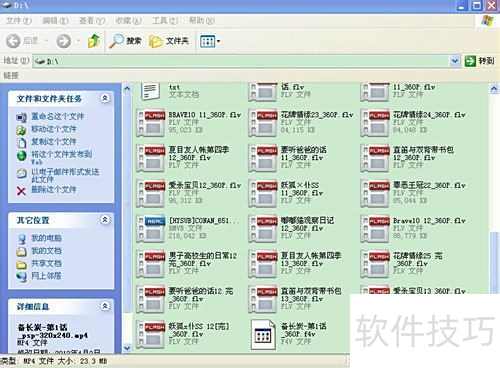Open the 搜索 search tool

click(x=125, y=41)
